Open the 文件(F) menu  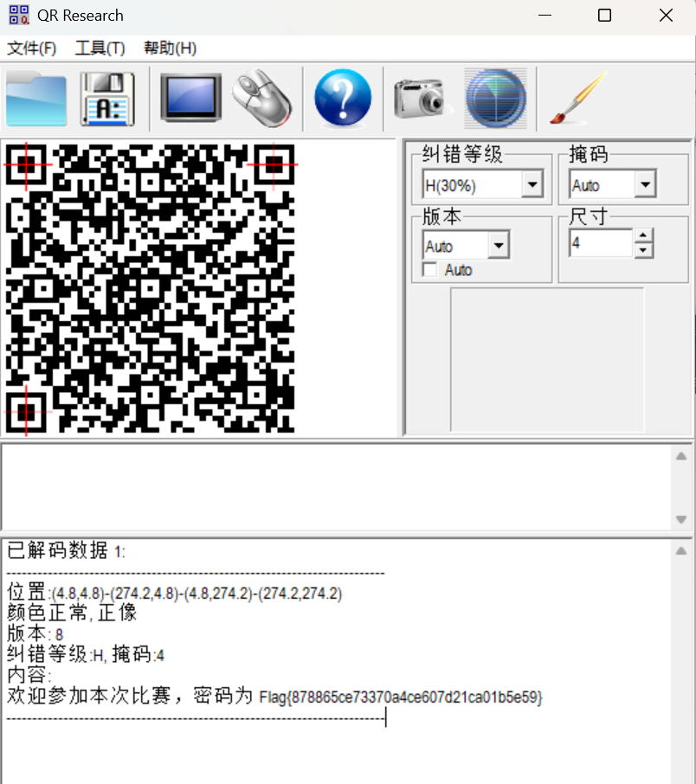[32, 48]
